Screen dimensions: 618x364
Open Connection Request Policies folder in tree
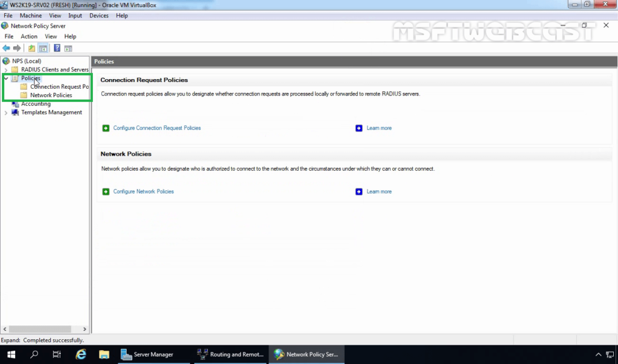(60, 87)
